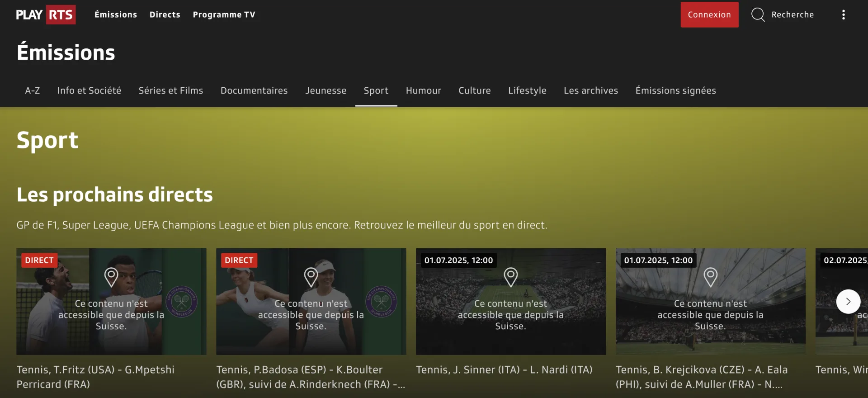
Task: Open Tennis J. Sinner - L. Nardi title
Action: (x=504, y=370)
